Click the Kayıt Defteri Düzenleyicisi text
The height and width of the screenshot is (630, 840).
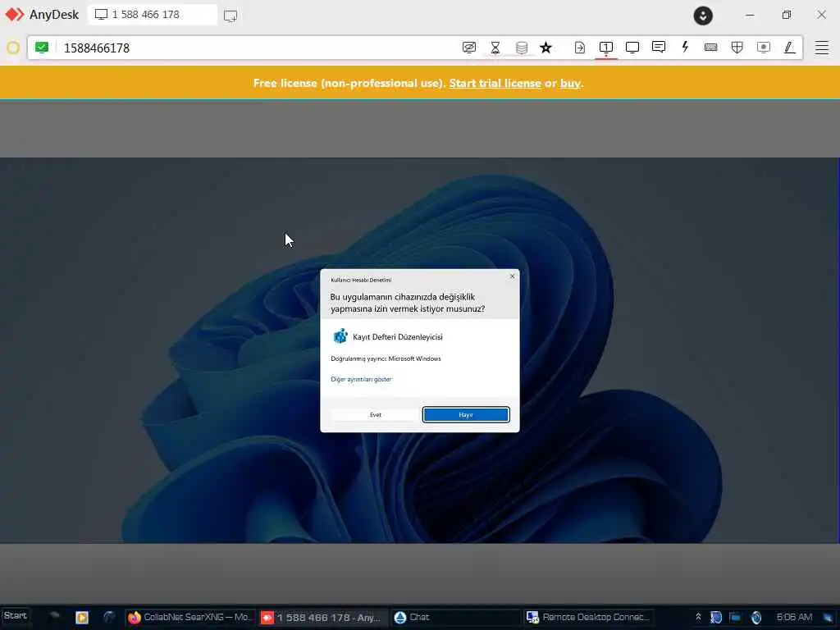(x=398, y=337)
